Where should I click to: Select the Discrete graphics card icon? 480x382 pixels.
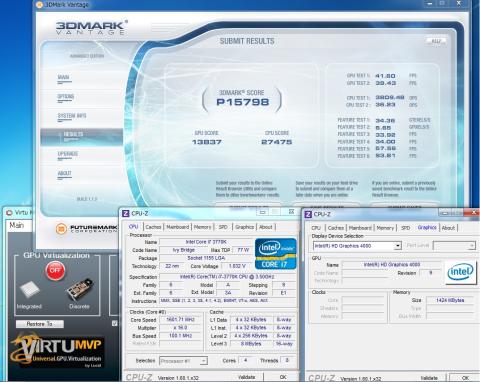(79, 289)
